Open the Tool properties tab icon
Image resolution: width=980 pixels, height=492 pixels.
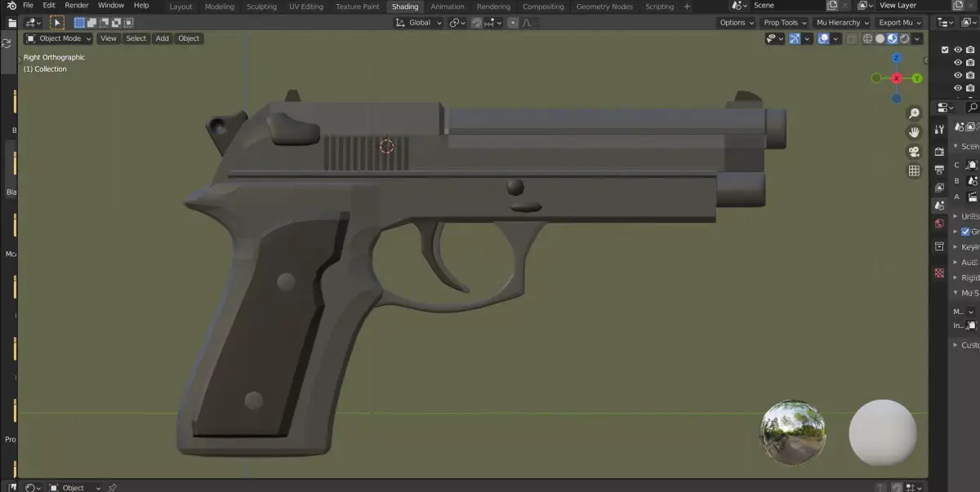click(939, 129)
